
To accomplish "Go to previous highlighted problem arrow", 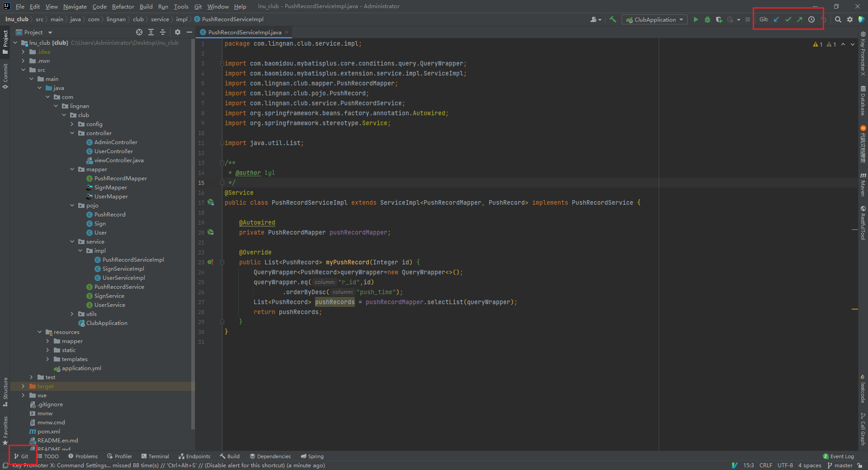I will pyautogui.click(x=843, y=44).
